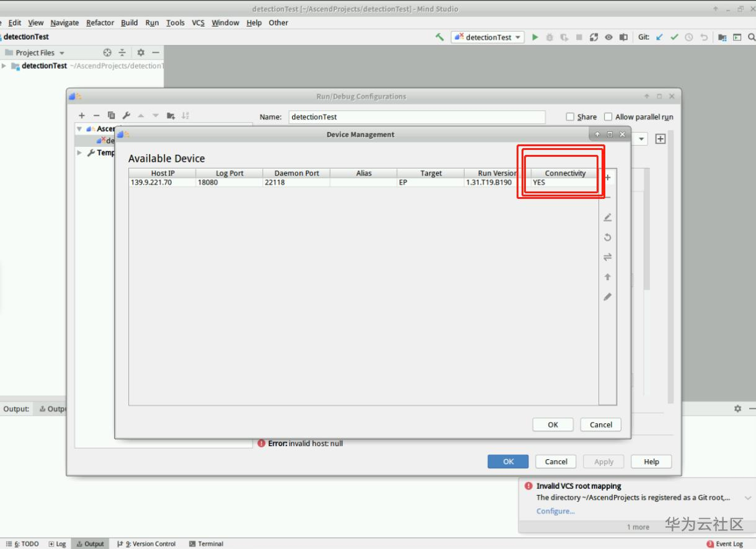
Task: Open the TODO tool window tab
Action: [22, 544]
